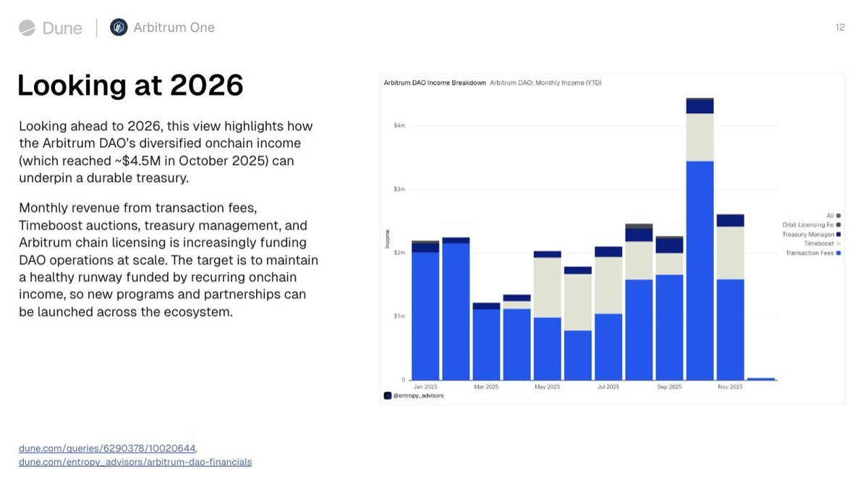
Task: Click the Arbitrum DAO Income Breakdown chart title
Action: (x=435, y=83)
